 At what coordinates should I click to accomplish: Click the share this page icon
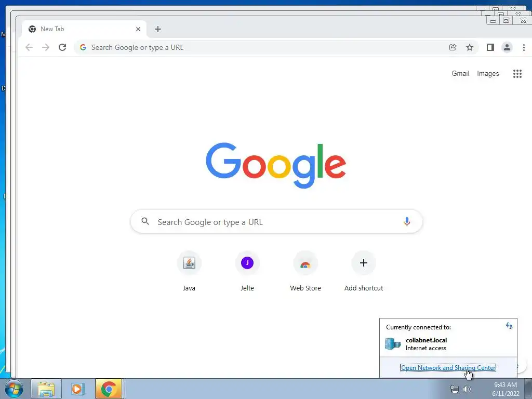pos(453,47)
